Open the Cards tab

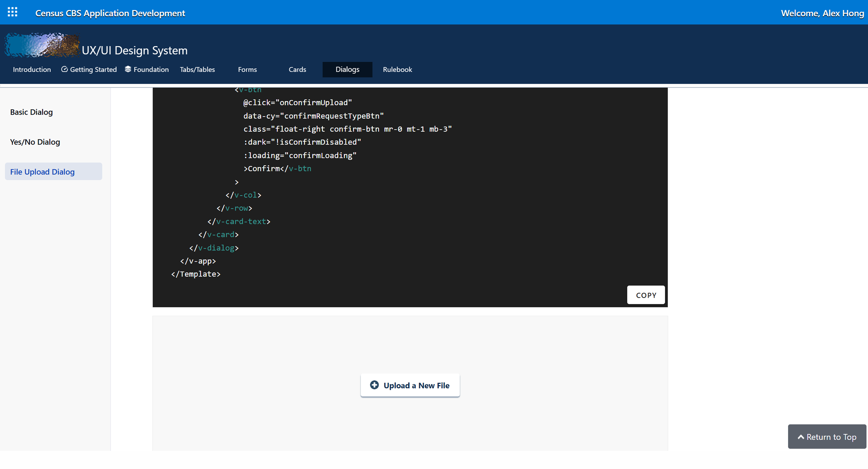[297, 69]
